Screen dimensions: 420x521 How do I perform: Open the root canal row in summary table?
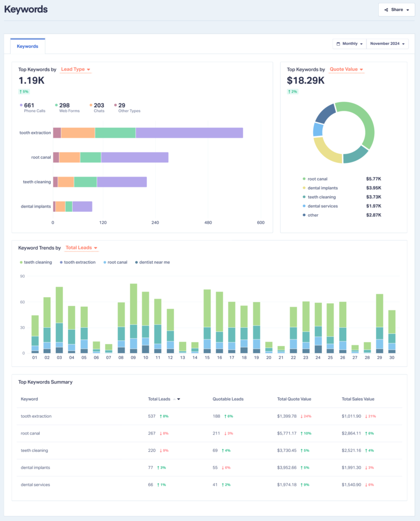click(x=209, y=433)
